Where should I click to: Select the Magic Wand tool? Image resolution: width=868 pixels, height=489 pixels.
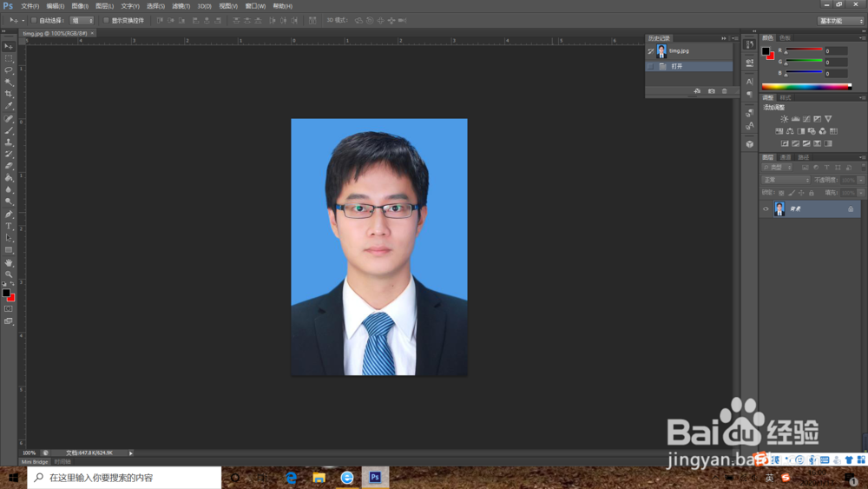9,82
